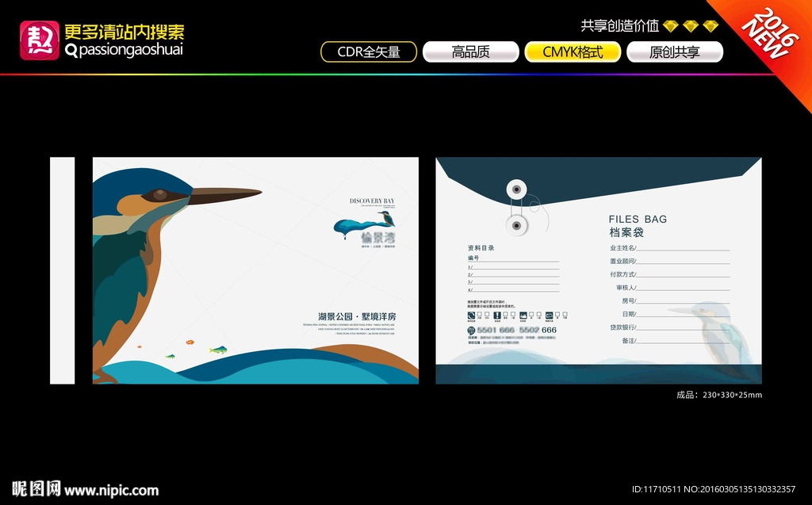Viewport: 812px width, 505px height.
Task: Click the first yellow diamond icon
Action: click(671, 26)
